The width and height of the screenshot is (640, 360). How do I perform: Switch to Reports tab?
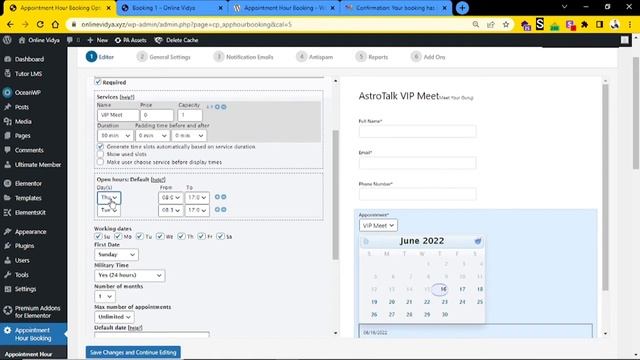coord(372,57)
